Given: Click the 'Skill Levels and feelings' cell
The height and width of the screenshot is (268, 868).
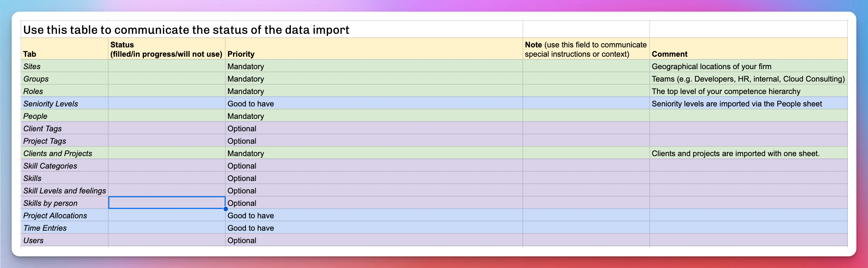Looking at the screenshot, I should click(x=64, y=190).
